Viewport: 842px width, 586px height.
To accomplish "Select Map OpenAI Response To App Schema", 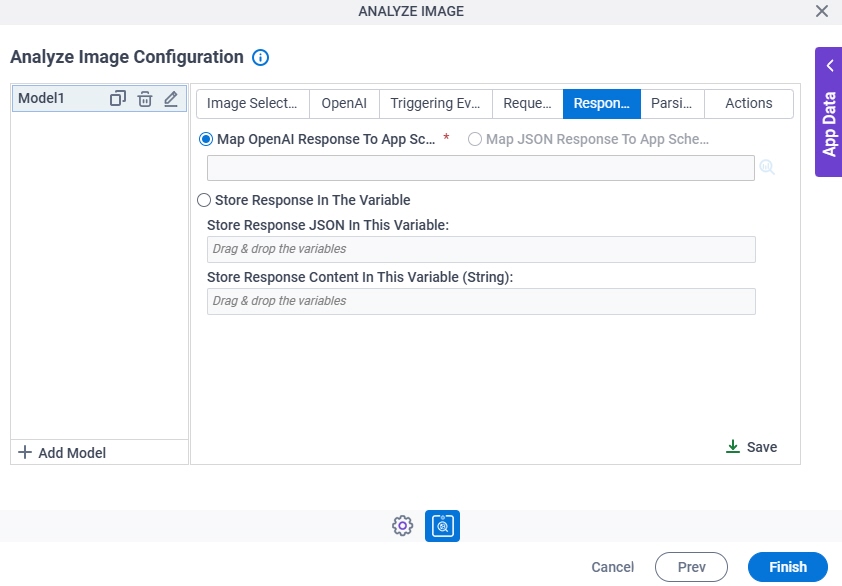I will pyautogui.click(x=206, y=139).
